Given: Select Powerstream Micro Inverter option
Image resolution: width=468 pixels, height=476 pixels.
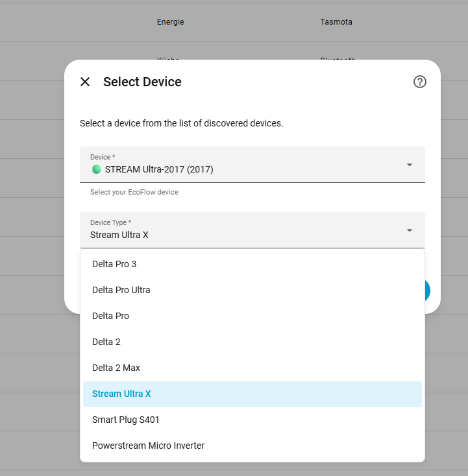Looking at the screenshot, I should coord(148,446).
